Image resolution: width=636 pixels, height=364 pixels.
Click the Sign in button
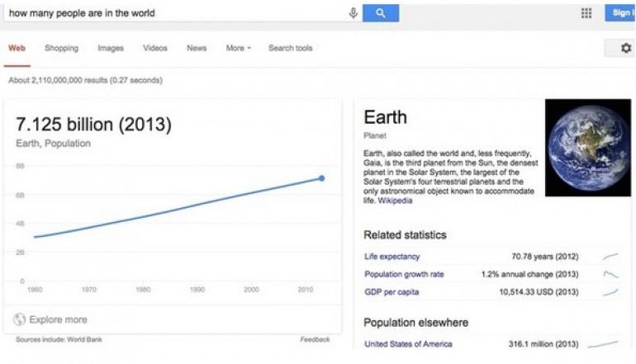coord(622,13)
